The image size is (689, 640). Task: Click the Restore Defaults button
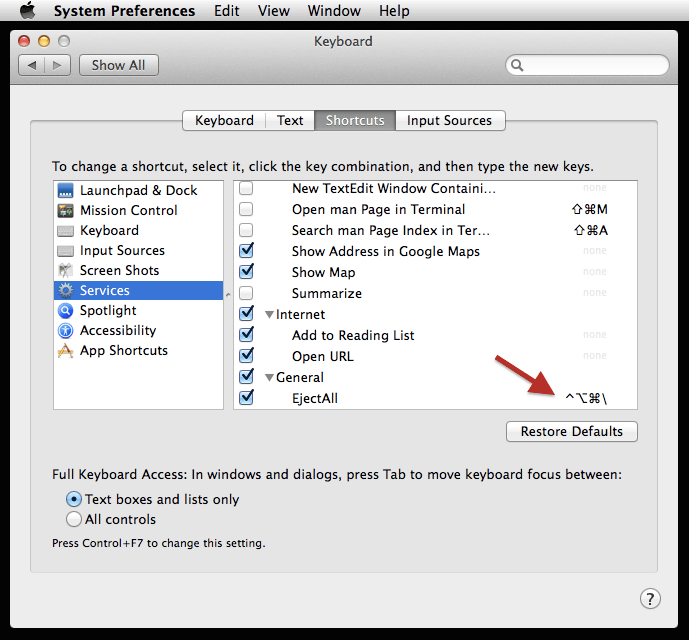pos(572,431)
